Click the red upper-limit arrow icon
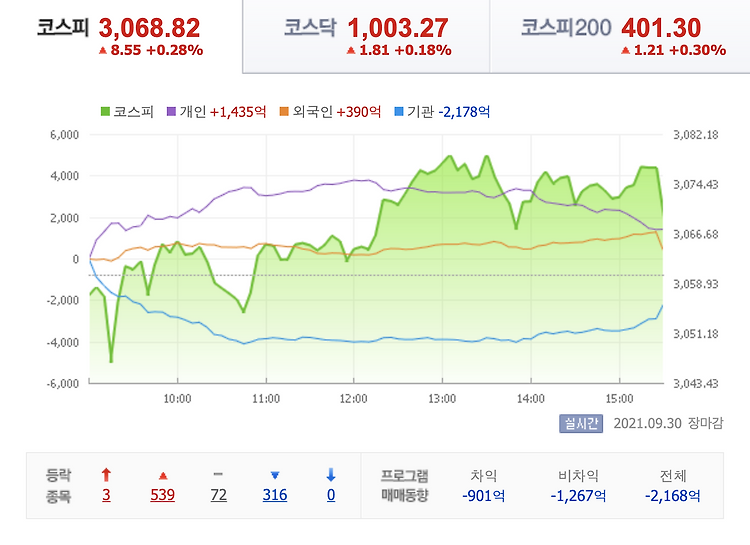The height and width of the screenshot is (545, 750). pos(106,475)
